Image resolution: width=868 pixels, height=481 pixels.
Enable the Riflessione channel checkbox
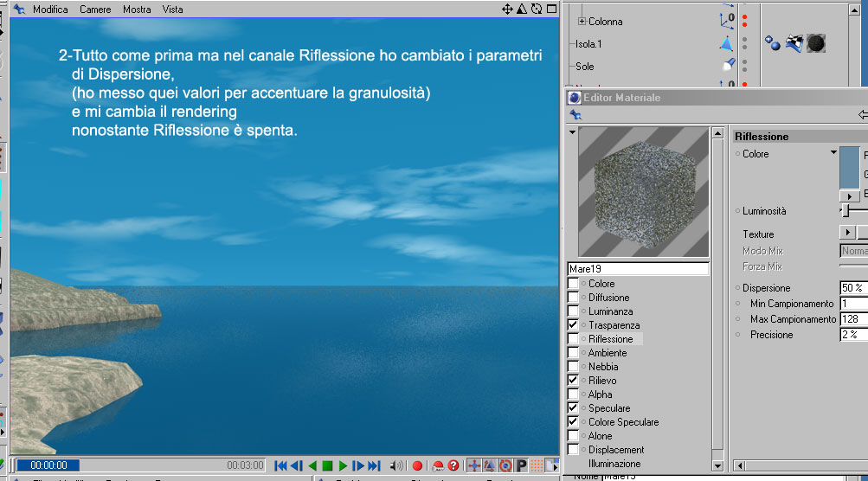(573, 339)
